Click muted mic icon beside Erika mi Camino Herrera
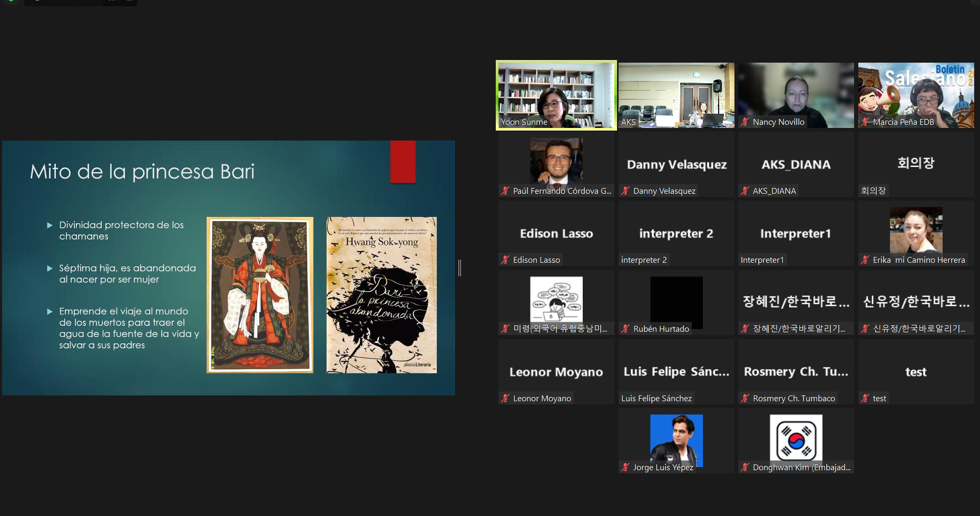This screenshot has height=516, width=980. (865, 260)
